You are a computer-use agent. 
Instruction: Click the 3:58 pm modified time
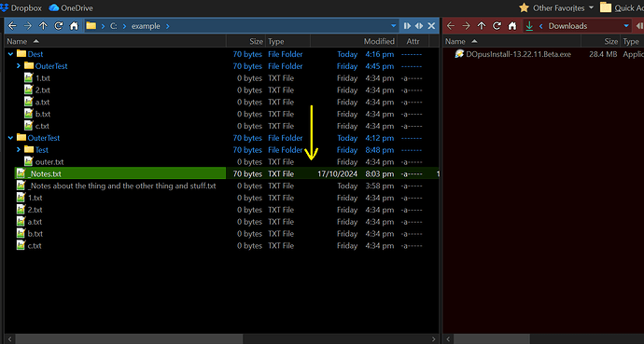tap(380, 186)
